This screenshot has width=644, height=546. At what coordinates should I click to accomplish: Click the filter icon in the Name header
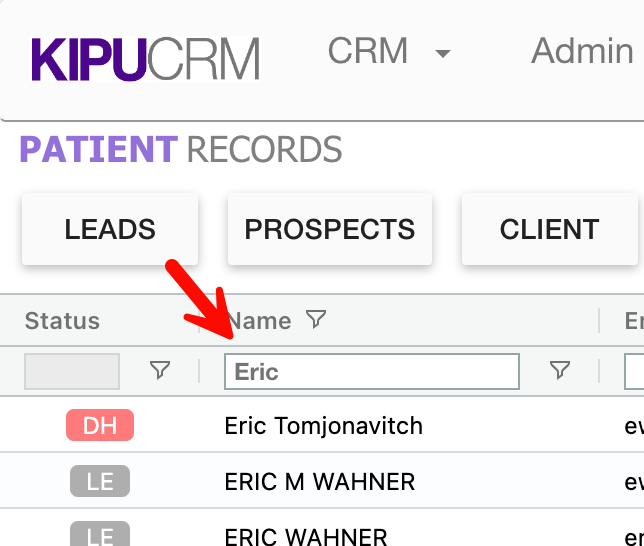pos(316,320)
